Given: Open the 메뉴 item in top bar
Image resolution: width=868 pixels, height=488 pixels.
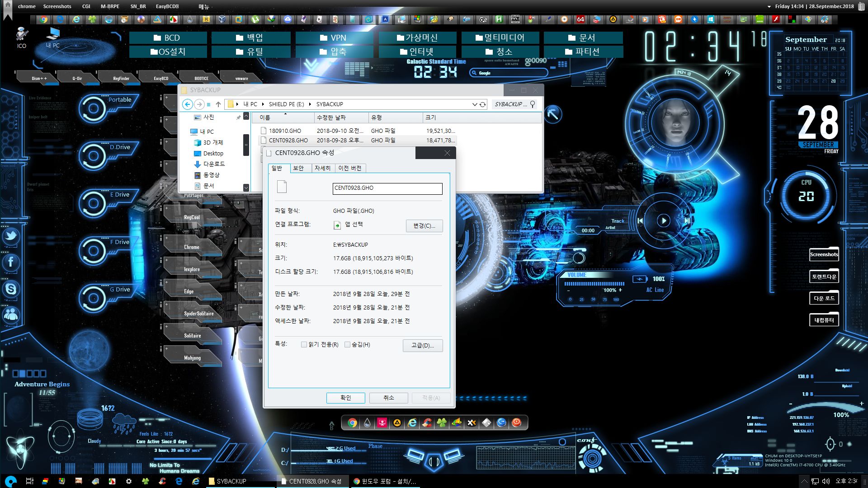Looking at the screenshot, I should click(204, 6).
